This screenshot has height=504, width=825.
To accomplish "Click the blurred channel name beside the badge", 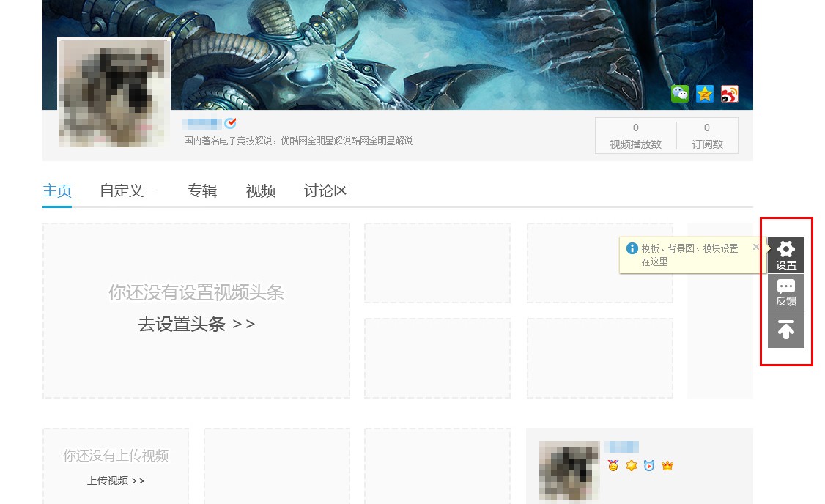I will point(201,124).
